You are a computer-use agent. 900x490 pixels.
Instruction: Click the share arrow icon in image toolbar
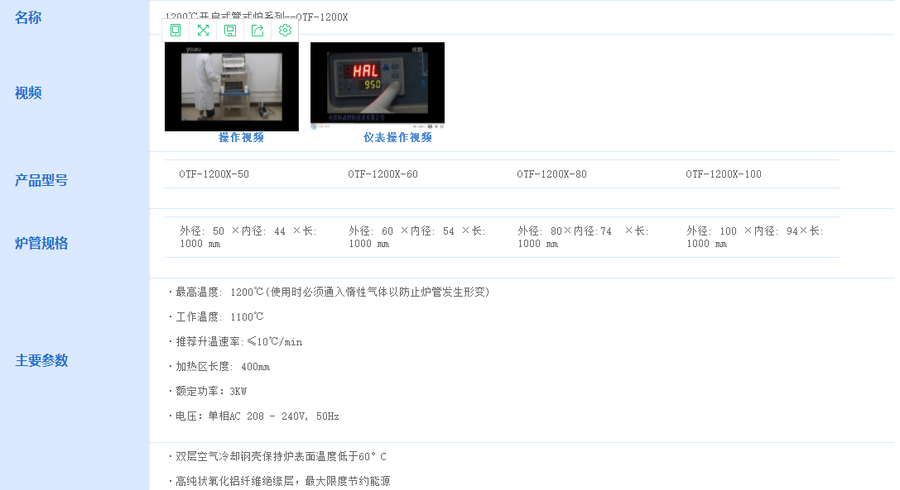(x=258, y=30)
